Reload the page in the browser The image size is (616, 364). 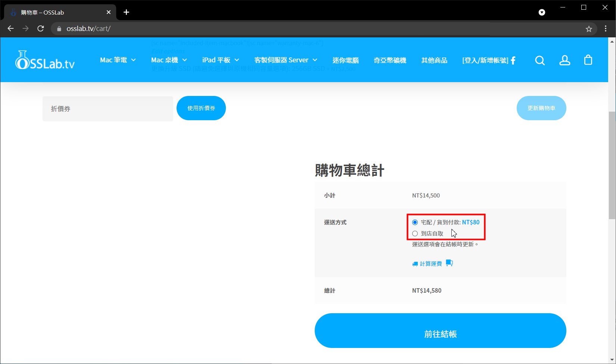pyautogui.click(x=41, y=29)
